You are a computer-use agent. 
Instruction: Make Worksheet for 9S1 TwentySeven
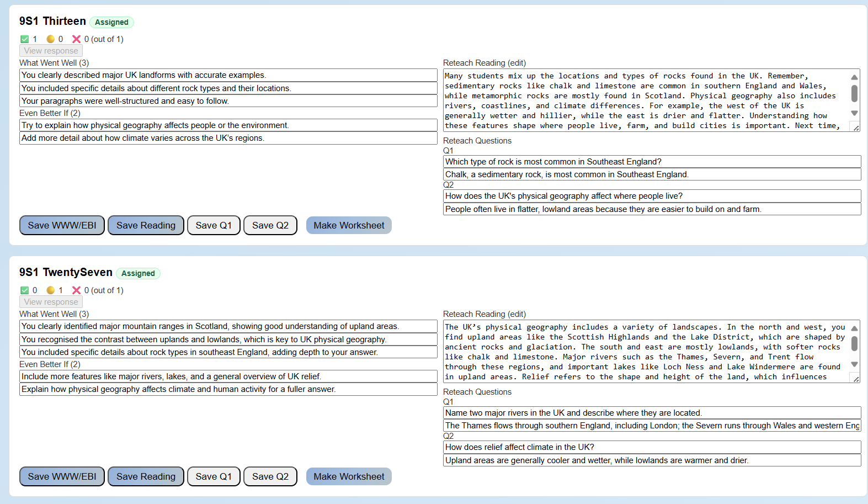point(349,476)
